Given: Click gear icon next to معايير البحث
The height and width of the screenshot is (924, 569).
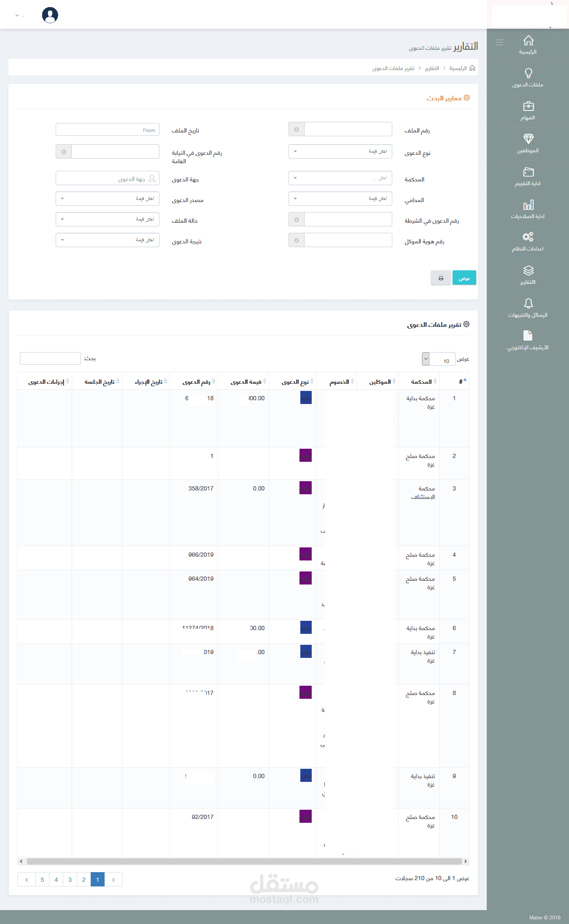Looking at the screenshot, I should coord(467,98).
